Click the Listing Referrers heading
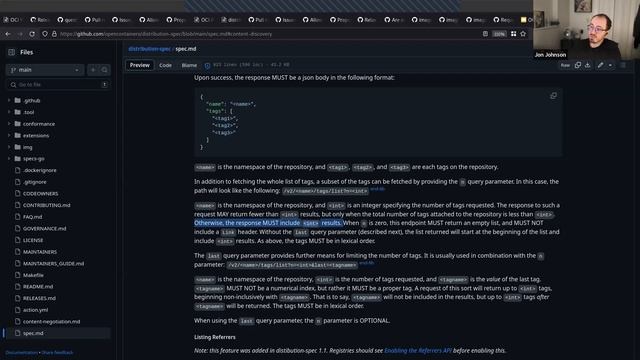 click(215, 337)
